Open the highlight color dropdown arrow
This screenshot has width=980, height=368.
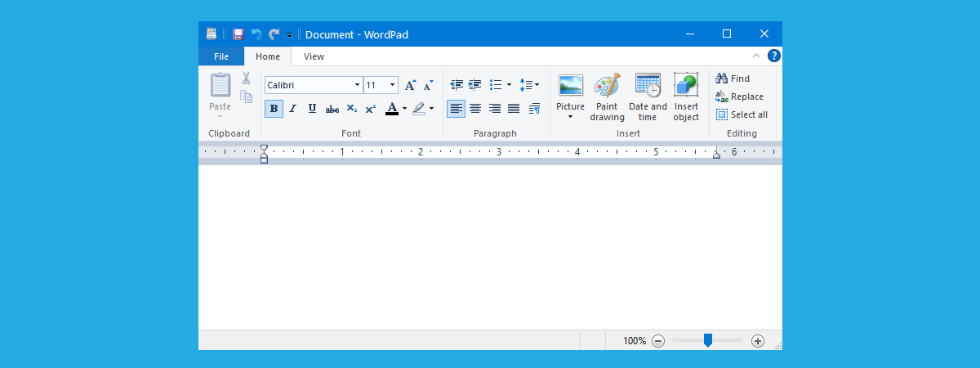click(x=431, y=108)
